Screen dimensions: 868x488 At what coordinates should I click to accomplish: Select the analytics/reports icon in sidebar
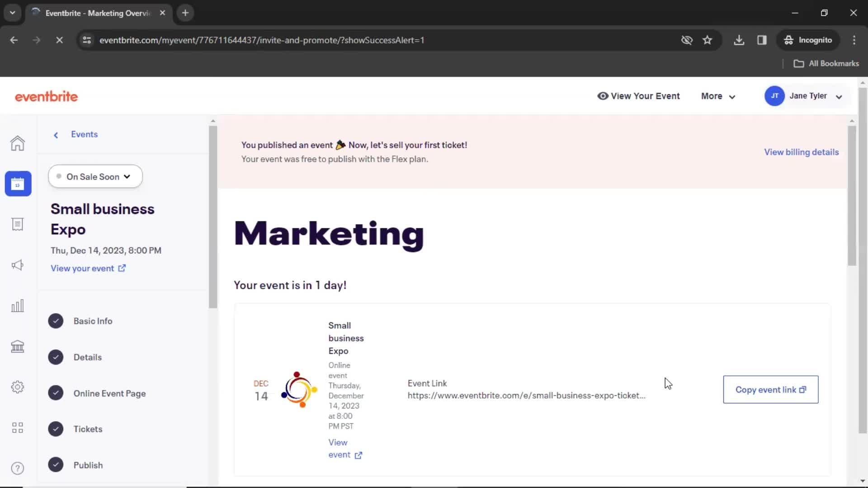click(x=17, y=305)
